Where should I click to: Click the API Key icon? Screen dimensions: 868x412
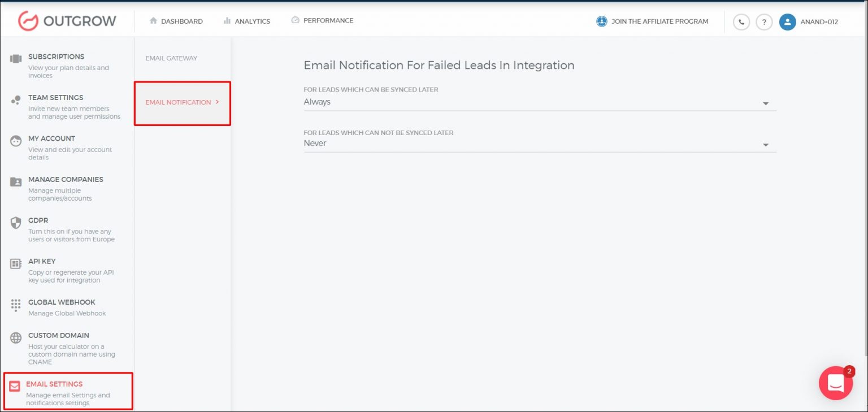[x=16, y=264]
